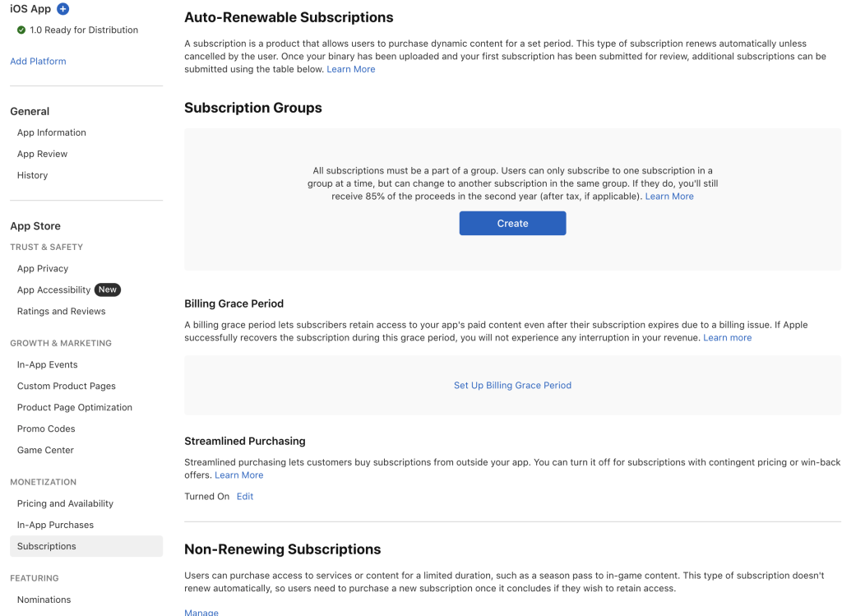Viewport: 842px width, 616px height.
Task: Click Learn More under Streamlined Purchasing
Action: pos(239,475)
